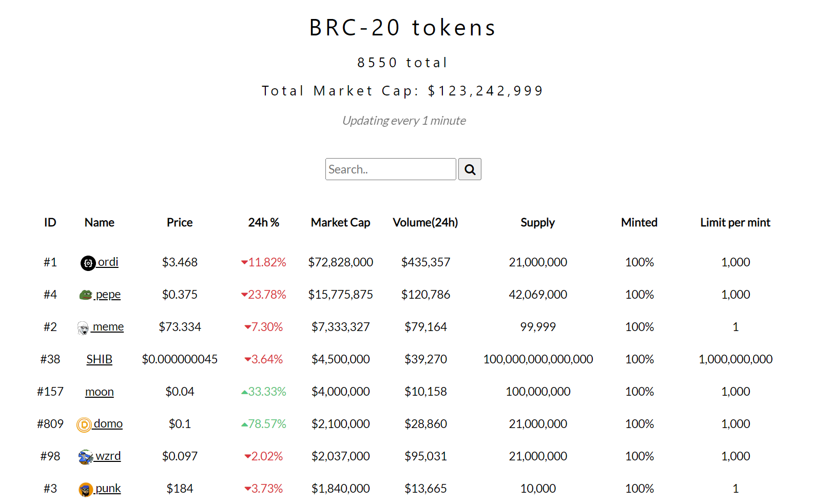Click the Volume(24h) column header
This screenshot has width=834, height=504.
click(425, 222)
